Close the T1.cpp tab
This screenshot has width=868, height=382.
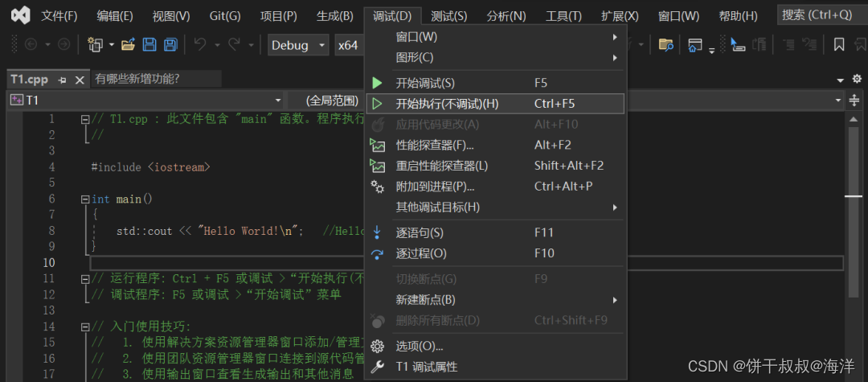79,80
